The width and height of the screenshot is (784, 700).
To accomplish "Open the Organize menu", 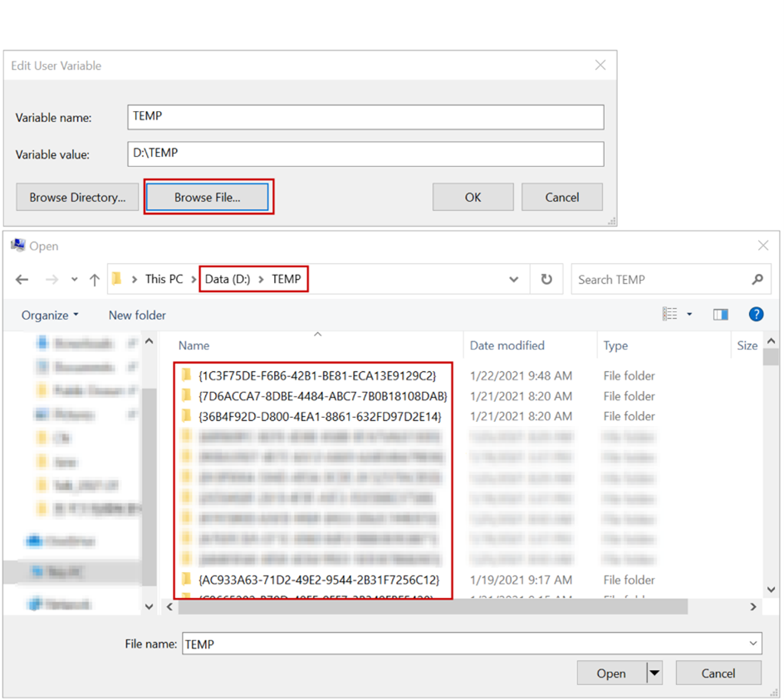I will pyautogui.click(x=50, y=315).
